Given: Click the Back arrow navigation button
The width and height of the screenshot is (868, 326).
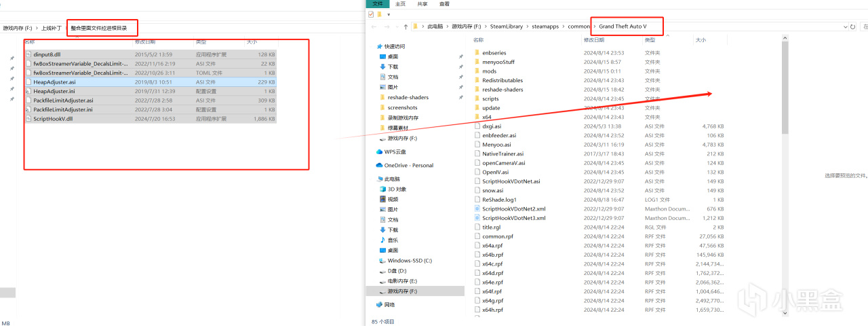Looking at the screenshot, I should click(x=373, y=26).
